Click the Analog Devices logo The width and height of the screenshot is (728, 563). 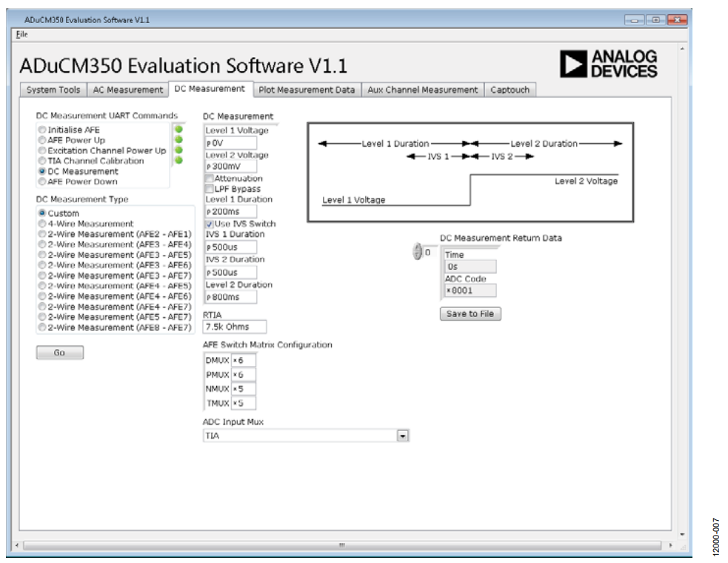click(x=608, y=64)
